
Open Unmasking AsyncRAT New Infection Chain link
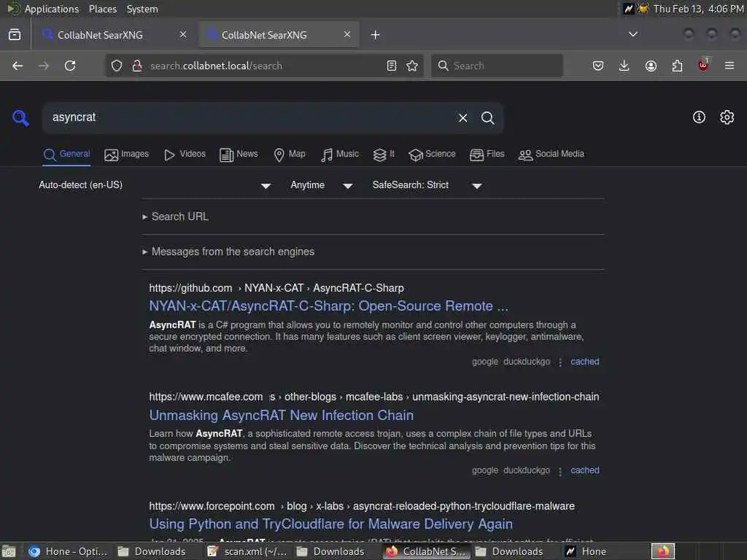(281, 415)
